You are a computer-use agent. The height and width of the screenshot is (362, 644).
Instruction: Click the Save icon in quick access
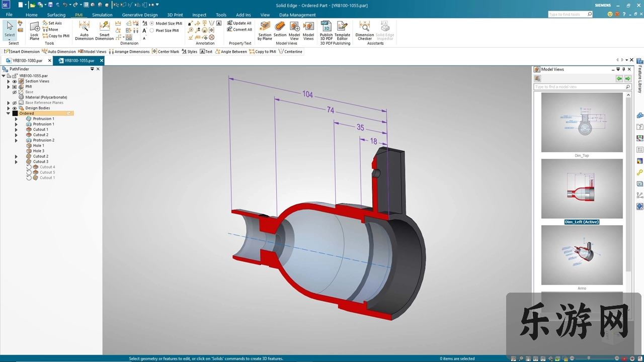click(50, 5)
